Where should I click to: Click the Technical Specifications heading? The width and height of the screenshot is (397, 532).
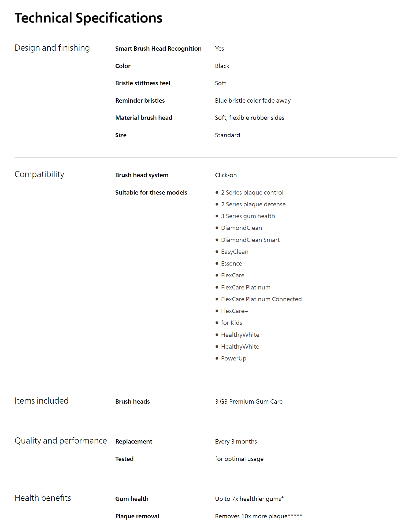coord(88,18)
